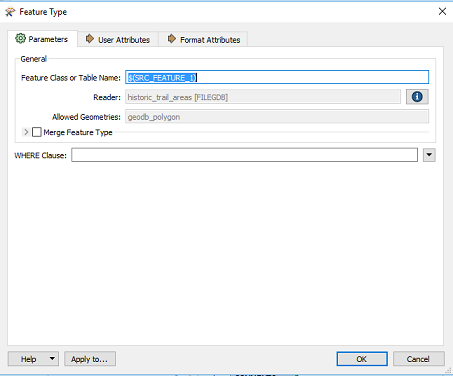Close the Feature Type dialog

tap(442, 12)
